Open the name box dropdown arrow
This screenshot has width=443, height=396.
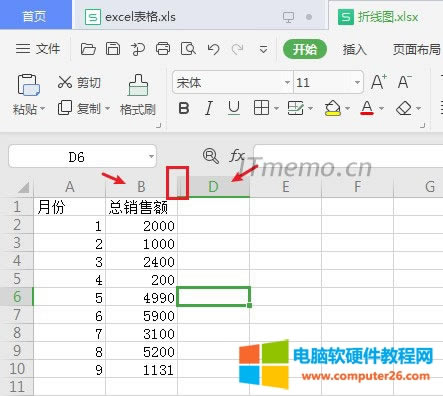151,156
